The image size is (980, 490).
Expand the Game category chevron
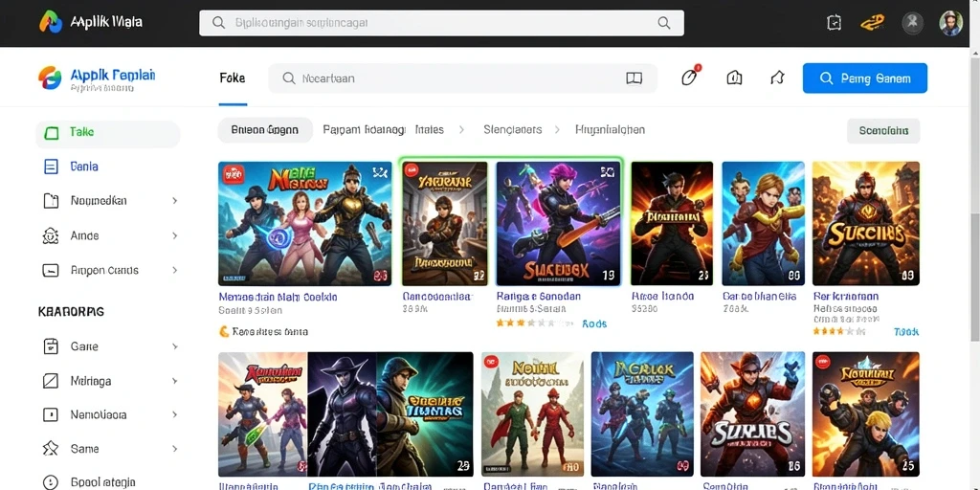(x=174, y=346)
